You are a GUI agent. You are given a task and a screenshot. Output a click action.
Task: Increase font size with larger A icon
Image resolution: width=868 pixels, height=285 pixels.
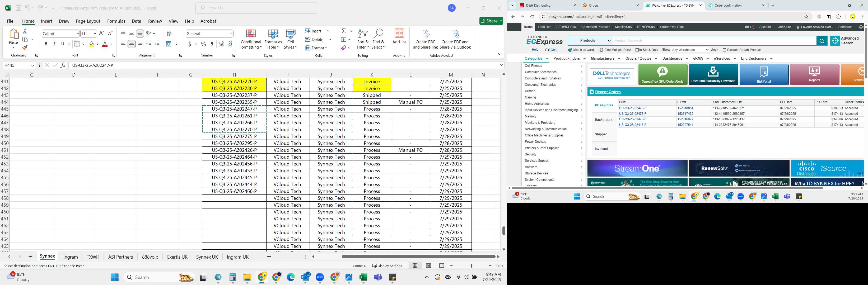[x=102, y=33]
